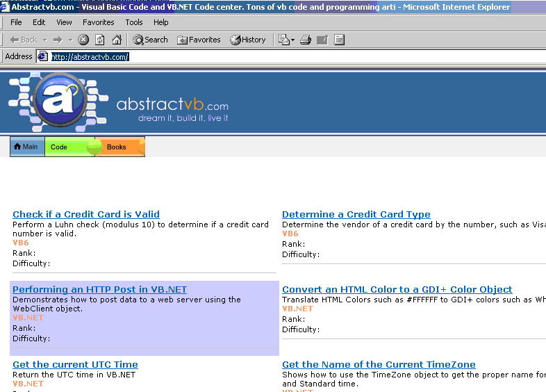Viewport: 546px width, 392px height.
Task: Go to the Home page icon
Action: (117, 40)
